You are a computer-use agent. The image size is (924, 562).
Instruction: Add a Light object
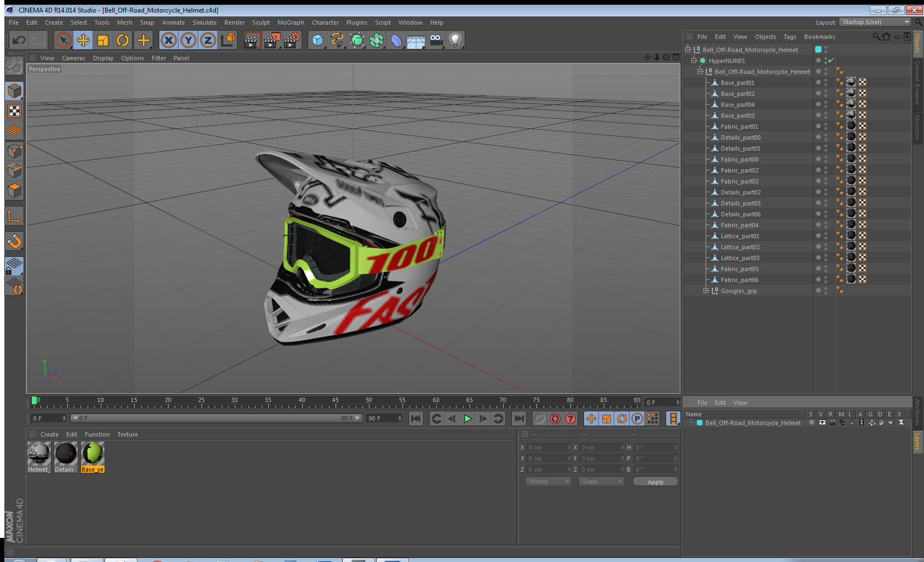coord(455,40)
